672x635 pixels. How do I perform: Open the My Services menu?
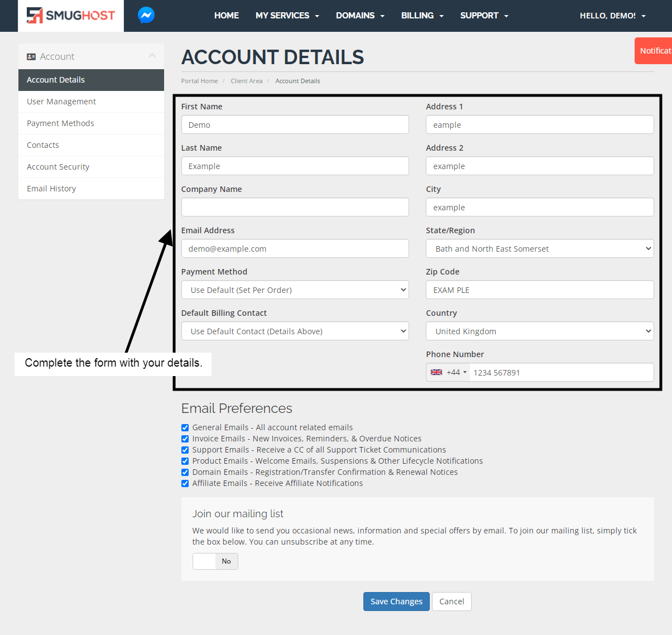[287, 16]
